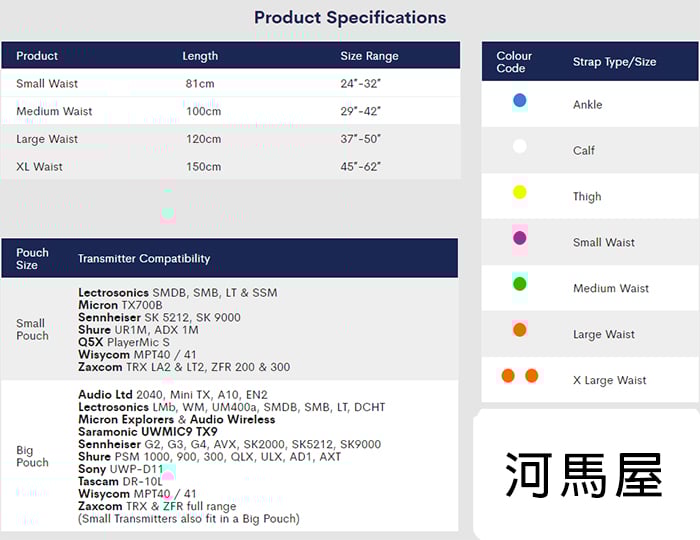This screenshot has height=540, width=700.
Task: Click the Big Pouch row label
Action: coord(32,456)
